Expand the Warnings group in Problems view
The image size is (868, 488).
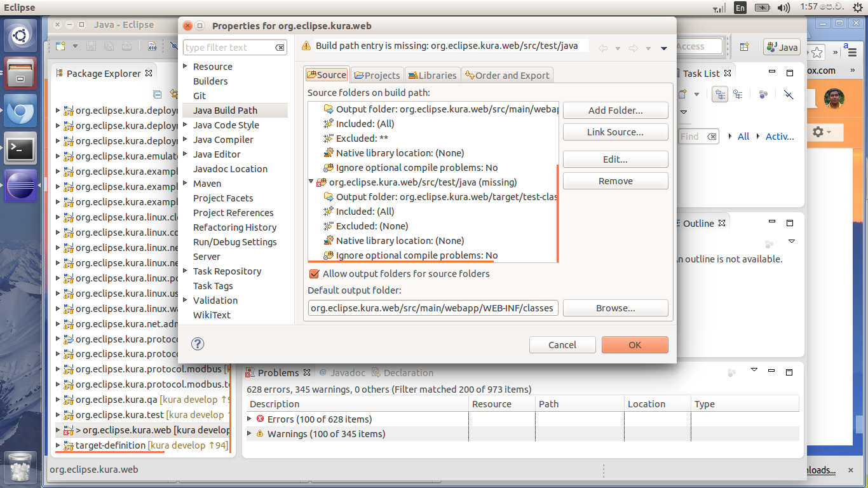pos(250,433)
